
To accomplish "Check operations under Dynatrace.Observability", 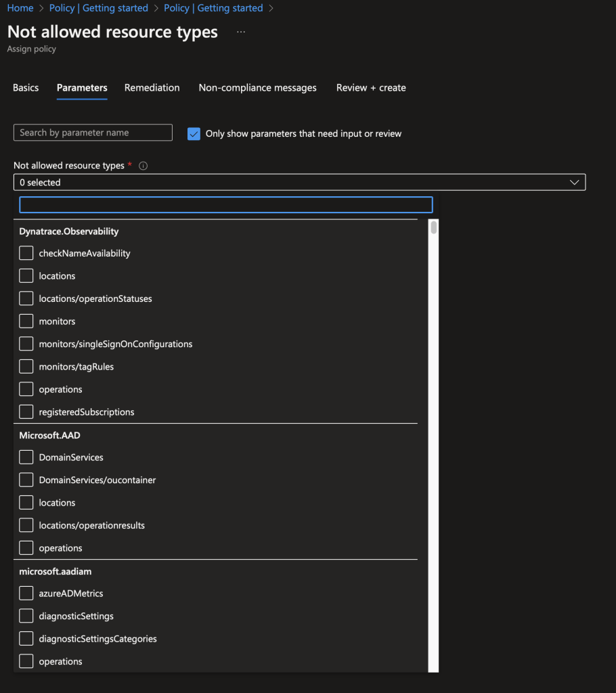I will pyautogui.click(x=26, y=389).
